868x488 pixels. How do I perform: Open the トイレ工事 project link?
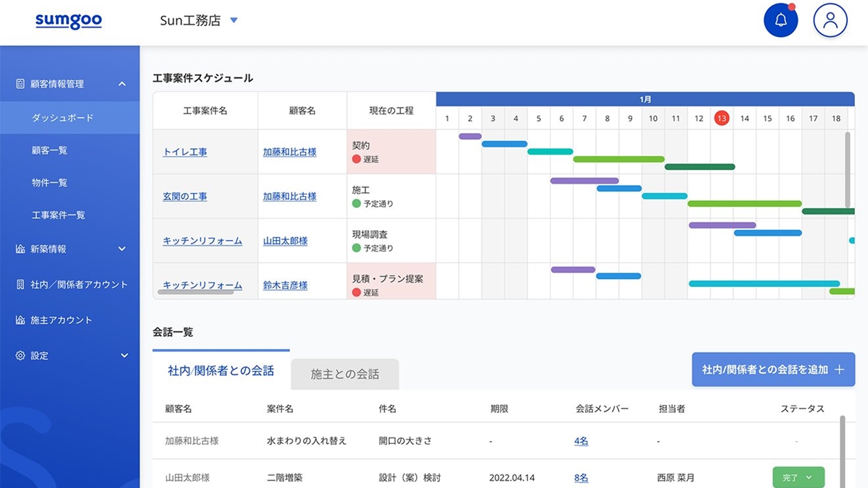(x=185, y=153)
